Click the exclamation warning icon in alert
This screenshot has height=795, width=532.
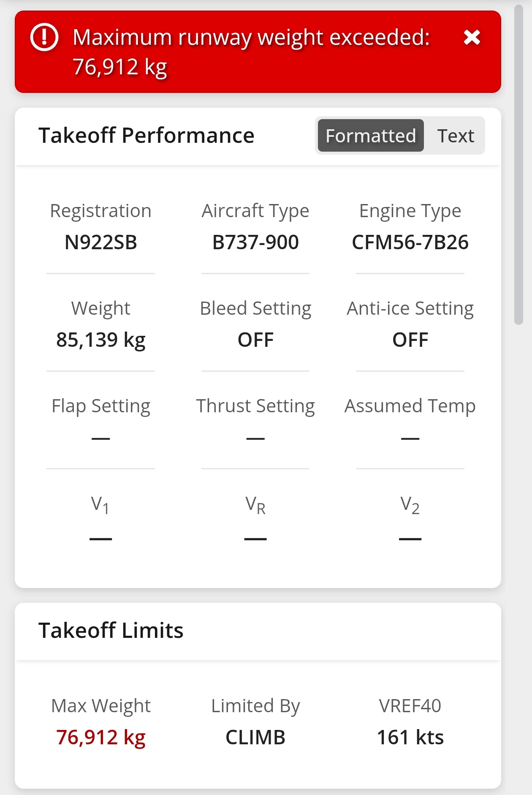click(x=44, y=38)
